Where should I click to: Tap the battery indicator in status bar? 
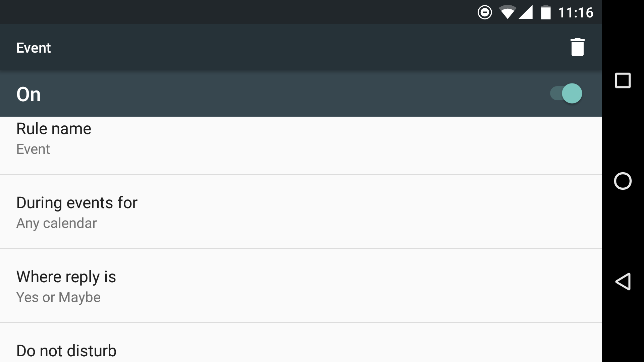(x=546, y=13)
